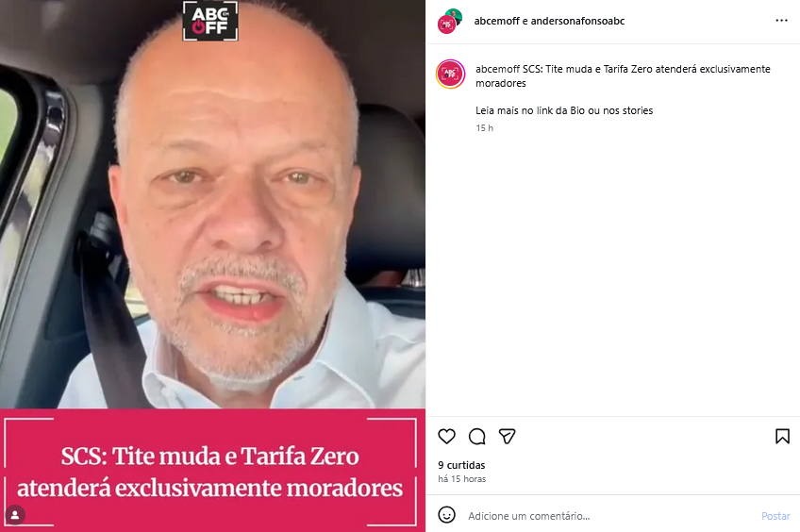
Task: Open the three-dot more options menu
Action: pos(781,21)
